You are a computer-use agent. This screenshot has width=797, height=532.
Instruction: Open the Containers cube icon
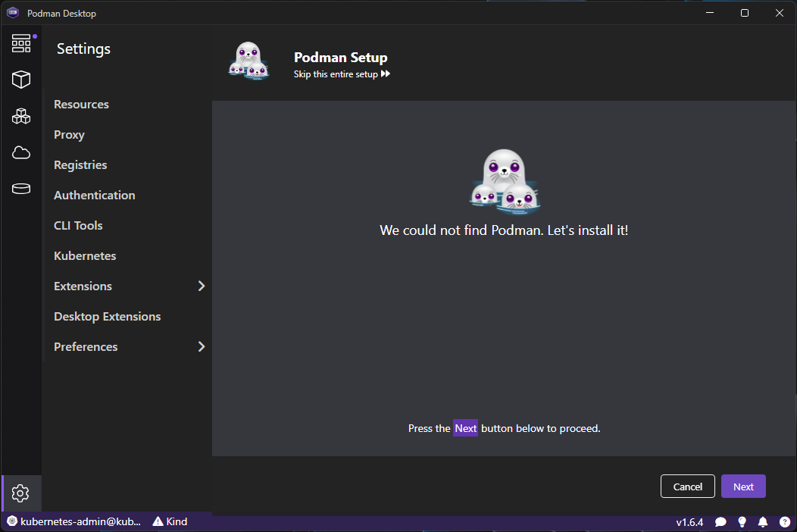(x=21, y=80)
